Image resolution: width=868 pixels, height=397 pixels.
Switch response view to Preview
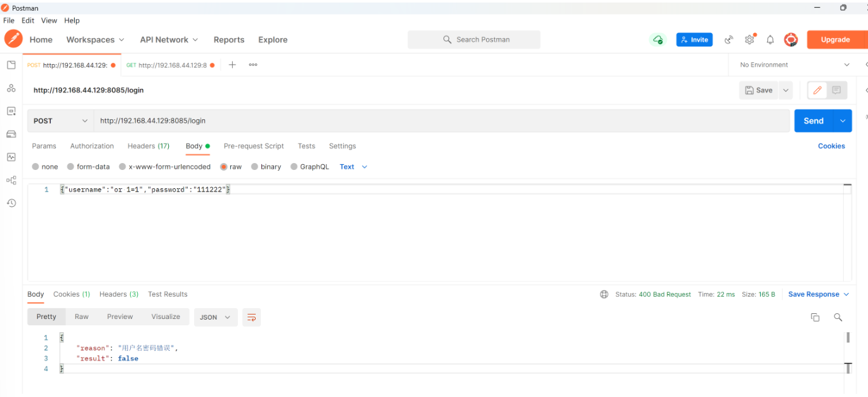[x=120, y=316]
